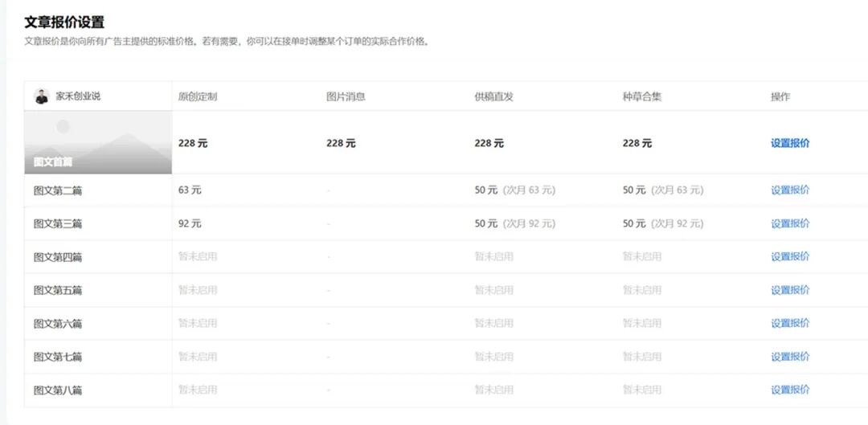The image size is (868, 425).
Task: Click 供稿直发 price in 图文第二篇 row
Action: (515, 190)
